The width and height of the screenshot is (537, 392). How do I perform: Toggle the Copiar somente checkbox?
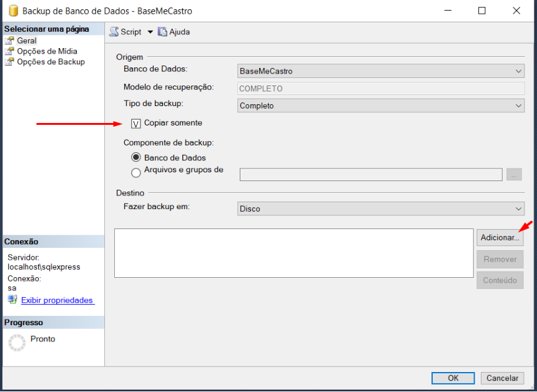[137, 123]
